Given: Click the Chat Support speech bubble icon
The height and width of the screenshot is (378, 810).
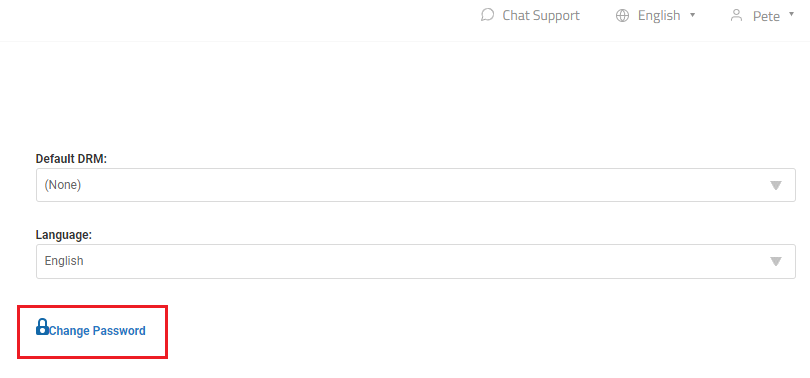Looking at the screenshot, I should [487, 15].
